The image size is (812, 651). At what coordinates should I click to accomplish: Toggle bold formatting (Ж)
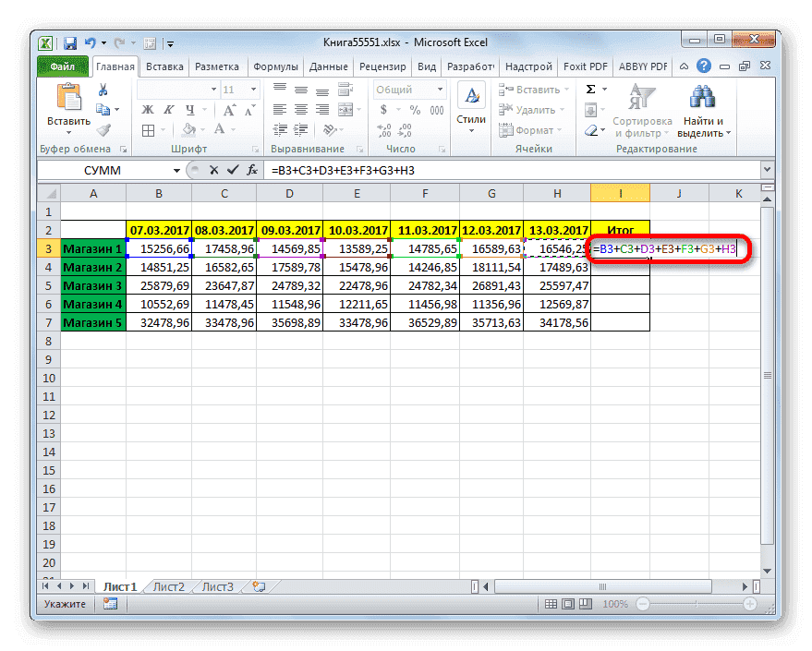click(146, 111)
